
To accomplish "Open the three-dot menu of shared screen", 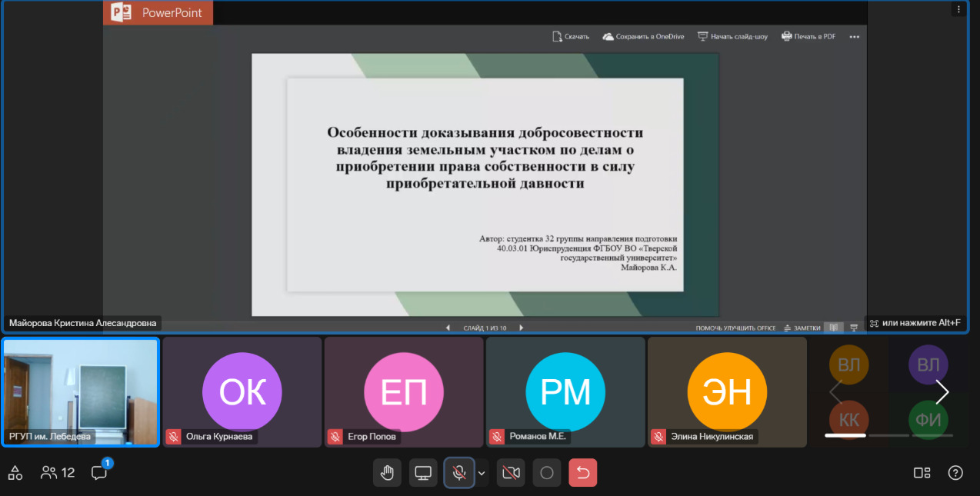I will click(x=958, y=9).
